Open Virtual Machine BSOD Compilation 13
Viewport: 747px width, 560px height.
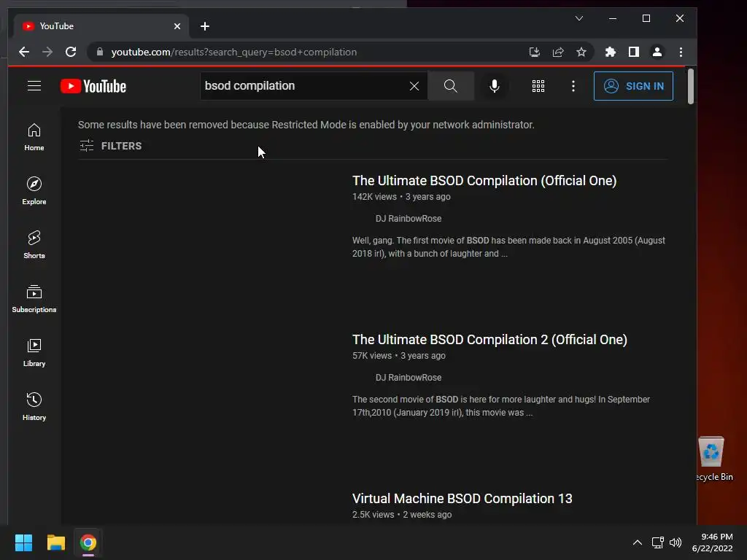462,499
